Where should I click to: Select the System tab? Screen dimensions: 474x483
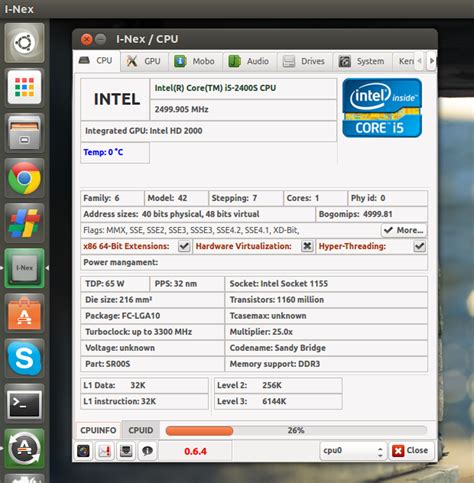(362, 61)
